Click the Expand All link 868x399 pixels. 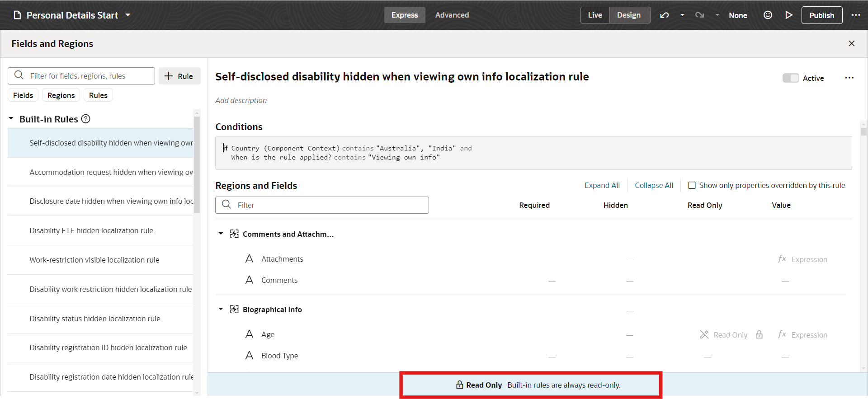pyautogui.click(x=602, y=185)
